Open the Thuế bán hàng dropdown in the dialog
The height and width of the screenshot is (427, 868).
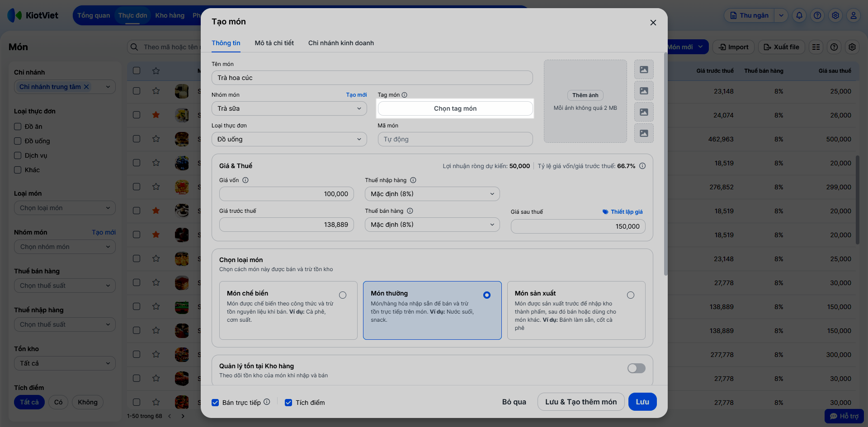(432, 225)
